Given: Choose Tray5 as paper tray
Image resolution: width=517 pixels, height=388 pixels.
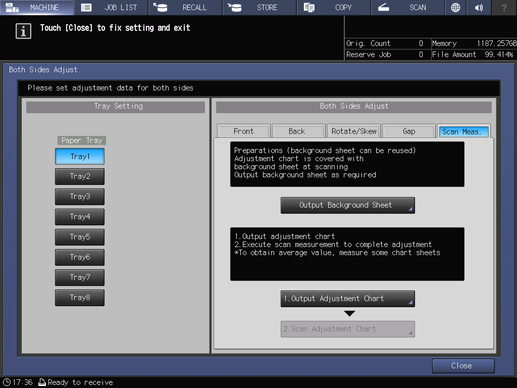Looking at the screenshot, I should [x=80, y=237].
